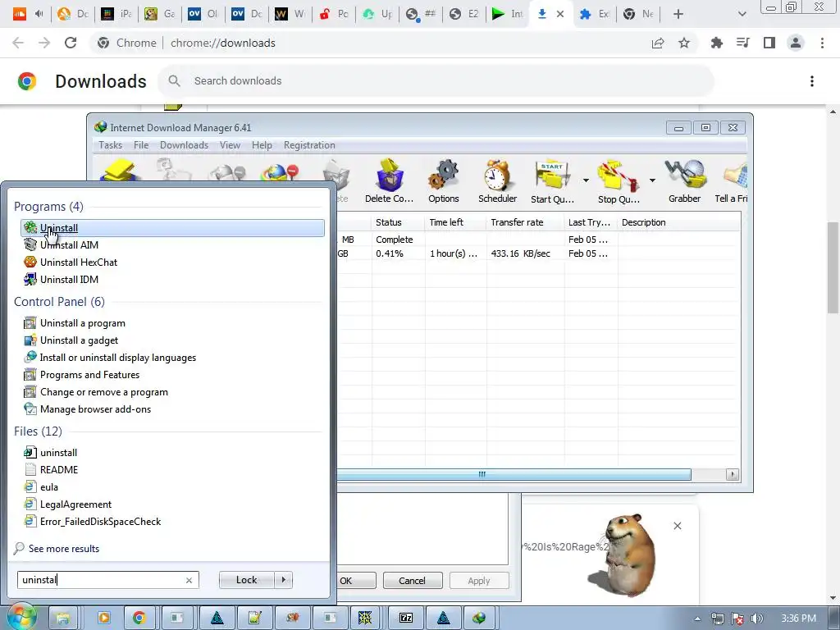The width and height of the screenshot is (840, 630).
Task: Close the hamster popup with X
Action: click(677, 526)
